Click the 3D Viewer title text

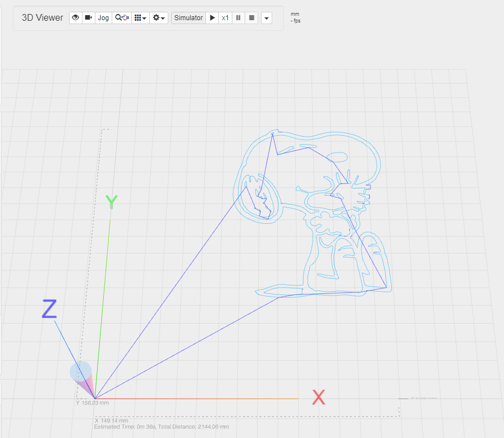click(x=43, y=17)
